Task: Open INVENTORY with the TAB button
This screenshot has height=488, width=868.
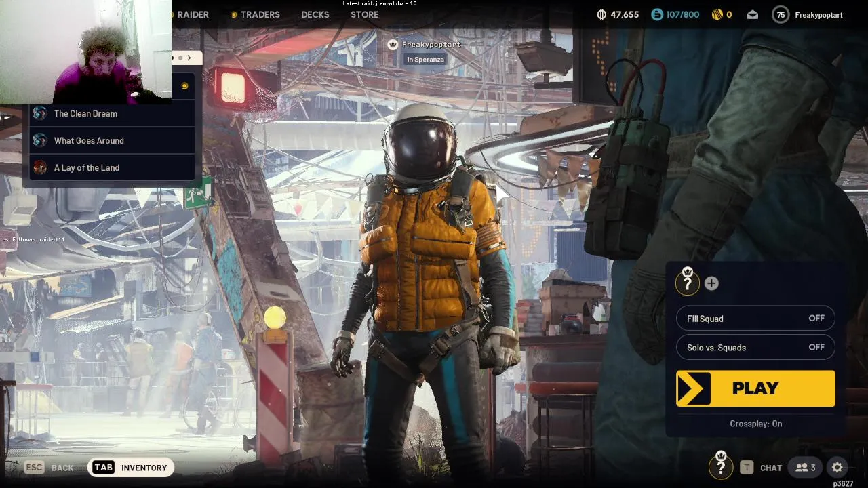Action: 131,468
